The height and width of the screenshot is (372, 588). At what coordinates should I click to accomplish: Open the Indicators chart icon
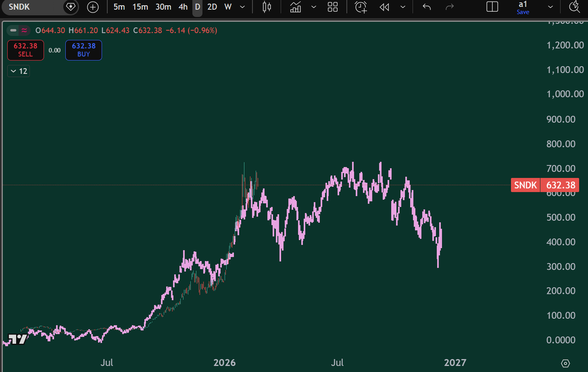pyautogui.click(x=295, y=7)
